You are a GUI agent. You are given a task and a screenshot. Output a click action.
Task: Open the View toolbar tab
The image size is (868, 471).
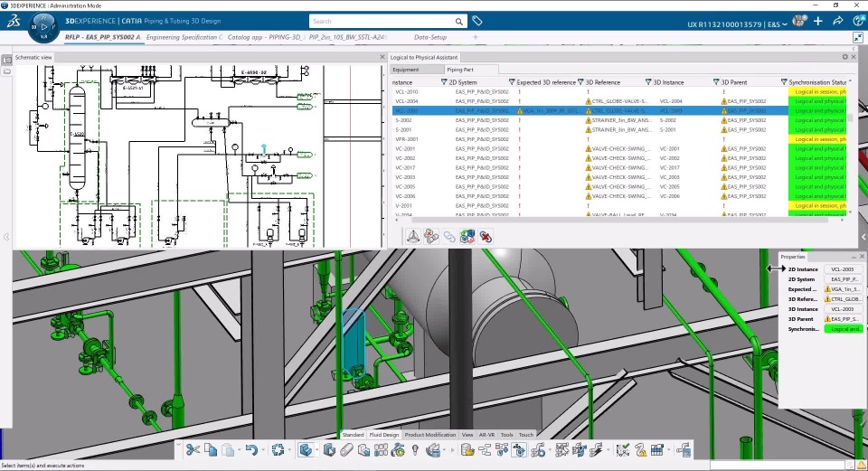pyautogui.click(x=467, y=435)
